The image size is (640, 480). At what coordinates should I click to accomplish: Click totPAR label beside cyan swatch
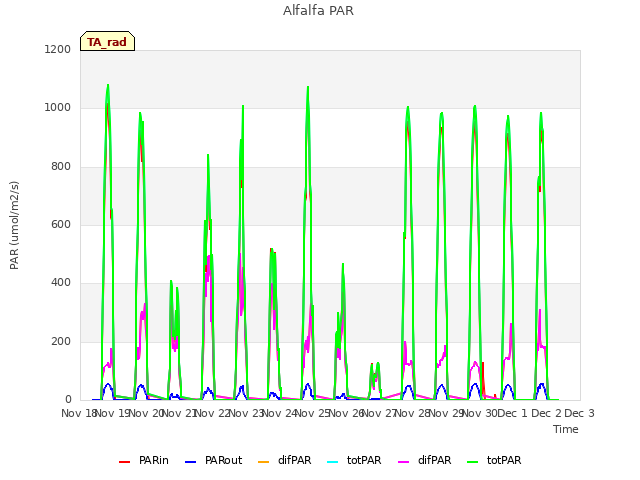364,460
